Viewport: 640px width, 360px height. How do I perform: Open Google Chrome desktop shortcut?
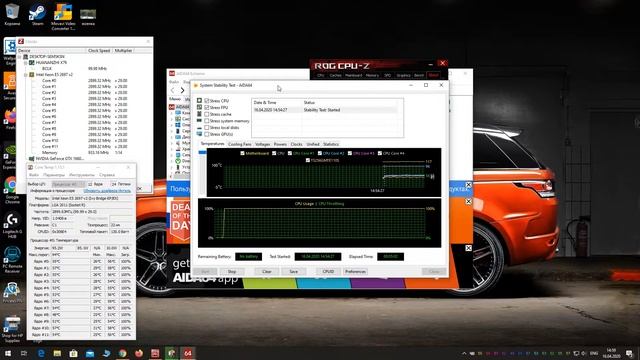12,189
